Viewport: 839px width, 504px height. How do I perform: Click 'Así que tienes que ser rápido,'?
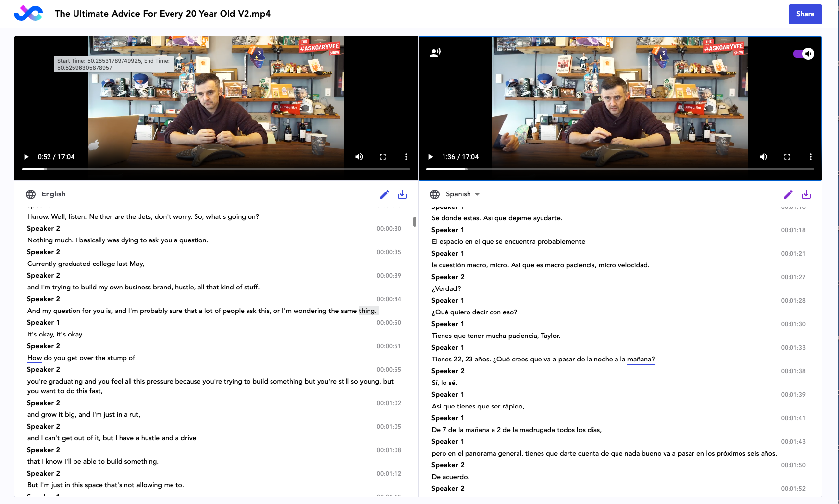coord(478,406)
